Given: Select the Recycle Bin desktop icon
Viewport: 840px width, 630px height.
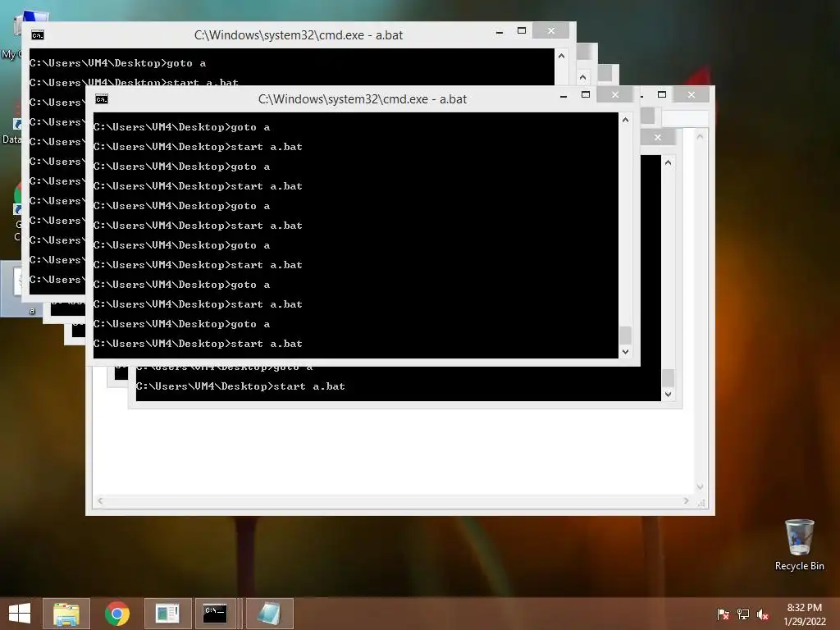Looking at the screenshot, I should pos(799,545).
